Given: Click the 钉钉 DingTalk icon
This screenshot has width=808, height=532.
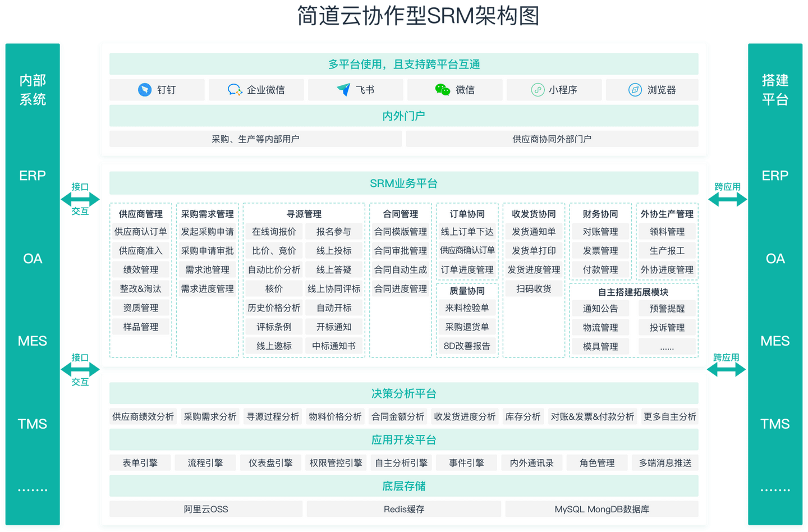Looking at the screenshot, I should [145, 90].
